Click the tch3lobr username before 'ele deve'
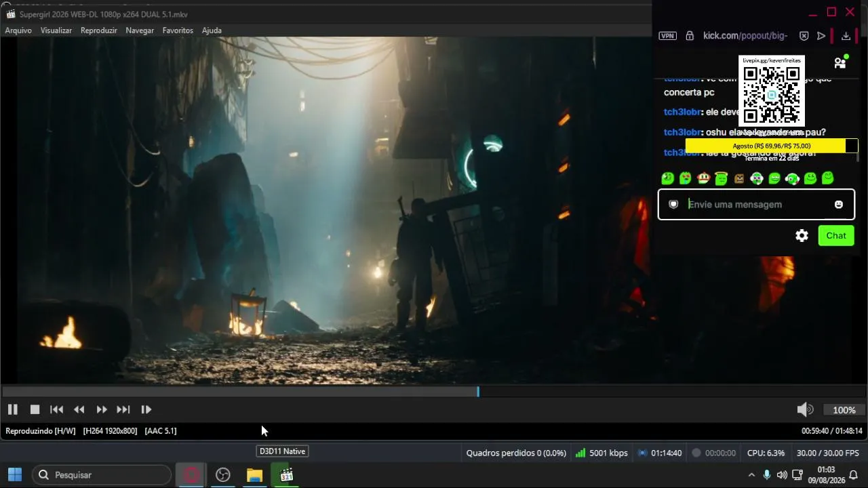Viewport: 868px width, 488px height. 682,112
